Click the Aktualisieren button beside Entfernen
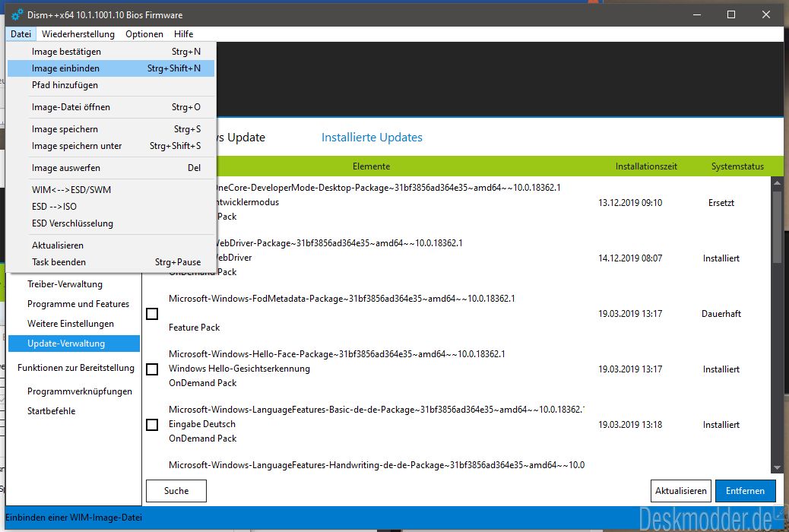Viewport: 789px width, 532px height. (681, 491)
